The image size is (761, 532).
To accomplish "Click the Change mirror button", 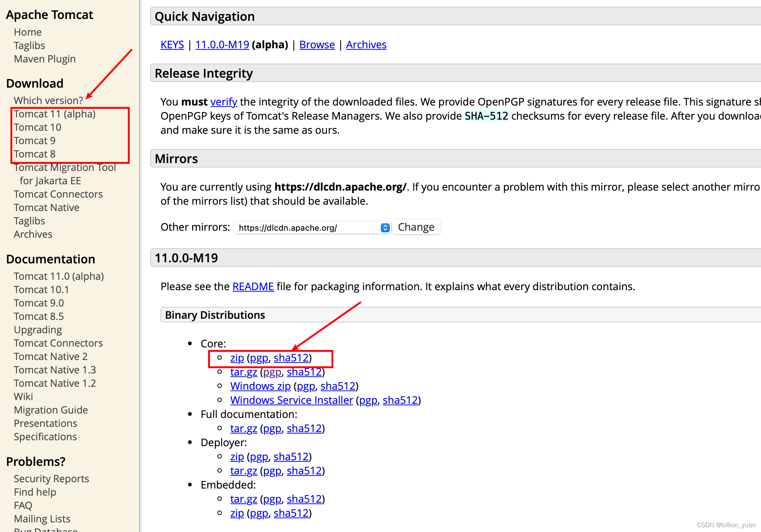I will coord(416,227).
